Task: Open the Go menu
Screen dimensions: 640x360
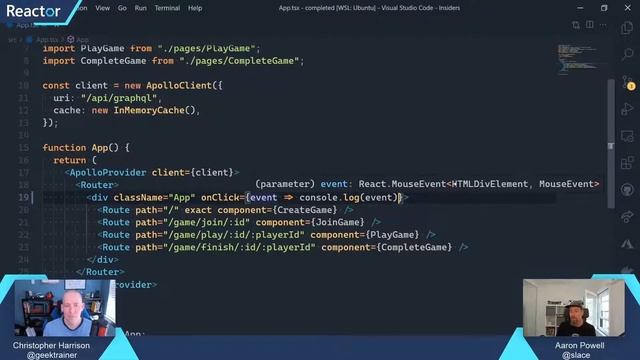Action: point(122,8)
